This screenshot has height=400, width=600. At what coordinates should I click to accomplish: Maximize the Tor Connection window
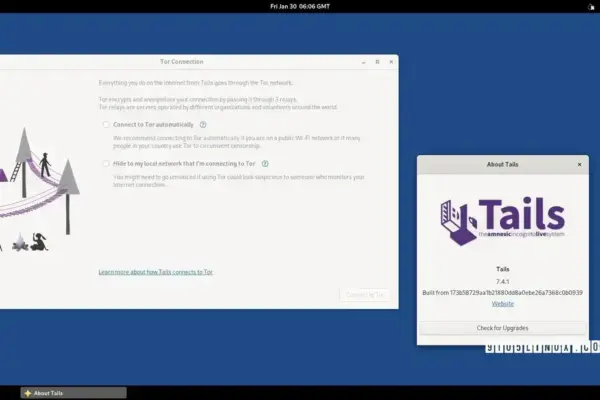point(377,62)
